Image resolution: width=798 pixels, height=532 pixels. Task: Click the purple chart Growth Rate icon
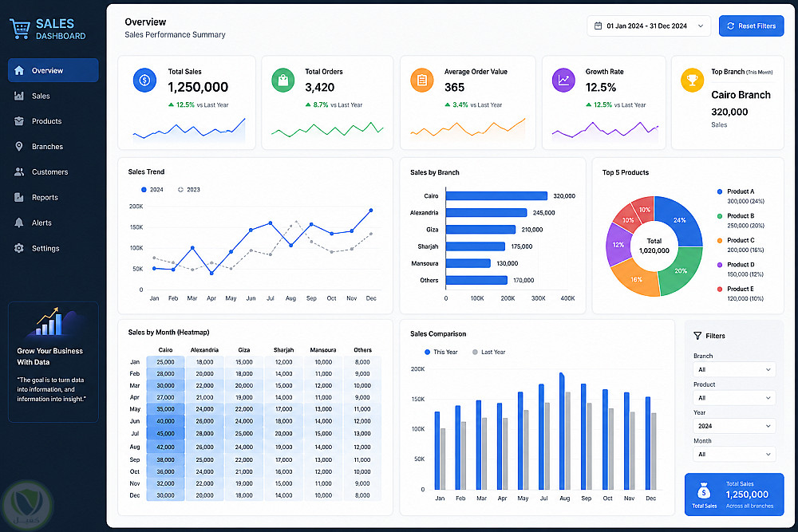point(563,81)
